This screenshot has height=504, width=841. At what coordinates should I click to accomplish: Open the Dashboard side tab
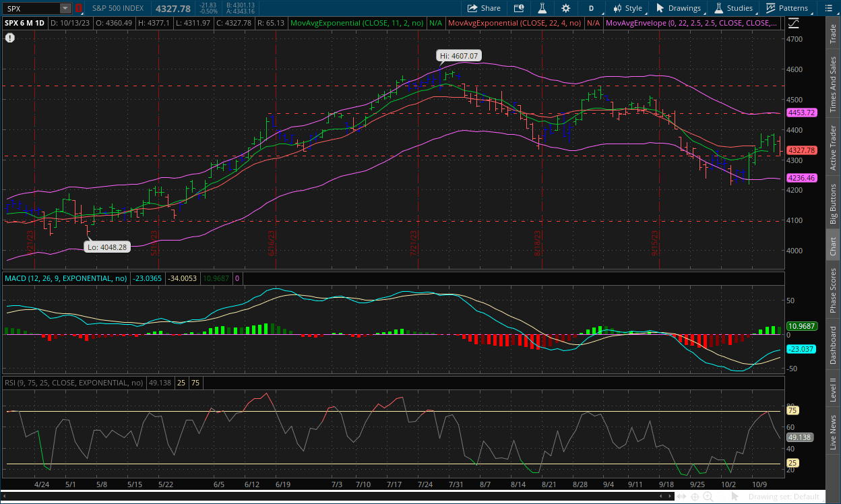pos(833,346)
